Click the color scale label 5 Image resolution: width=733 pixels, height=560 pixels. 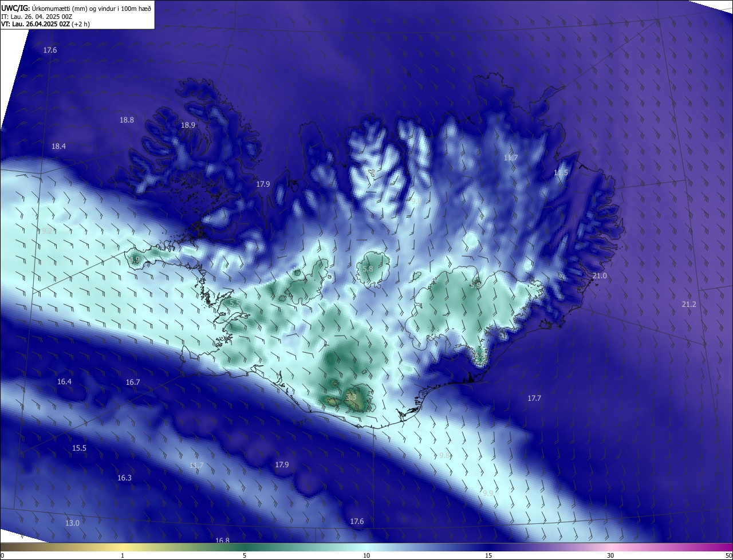[245, 555]
